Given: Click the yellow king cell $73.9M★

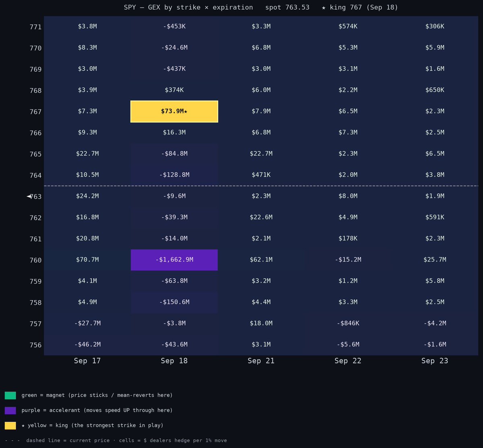Looking at the screenshot, I should 174,111.
